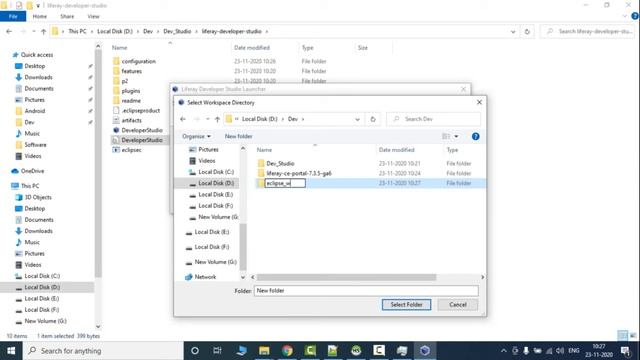Open the Organize dropdown menu
The width and height of the screenshot is (640, 360).
[x=196, y=136]
